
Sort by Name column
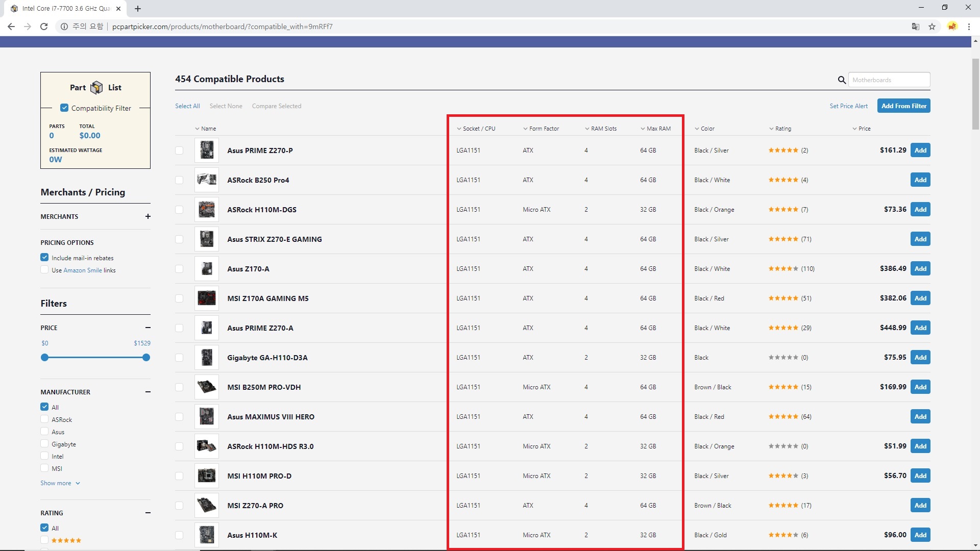[x=206, y=129]
